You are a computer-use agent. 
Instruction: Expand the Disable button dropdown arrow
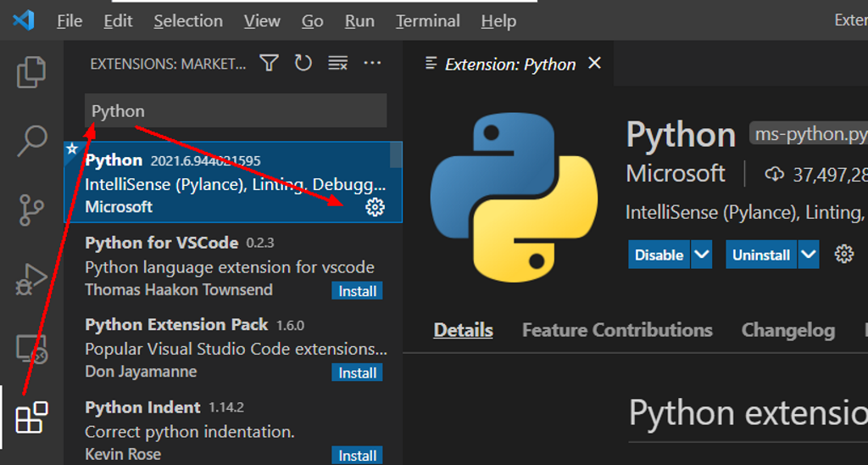(x=701, y=255)
